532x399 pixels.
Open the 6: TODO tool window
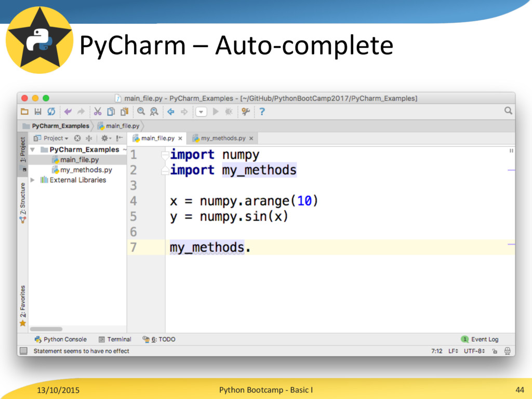(x=159, y=339)
